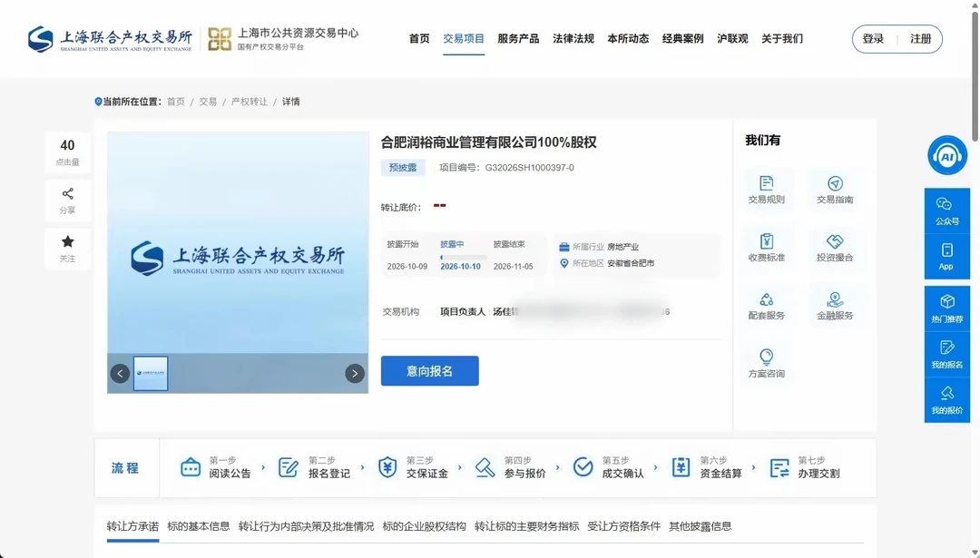Launch the AI assistant headset icon

946,155
